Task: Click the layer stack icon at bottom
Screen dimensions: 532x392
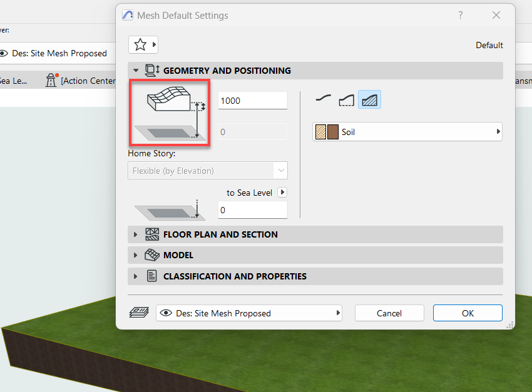Action: click(x=139, y=313)
